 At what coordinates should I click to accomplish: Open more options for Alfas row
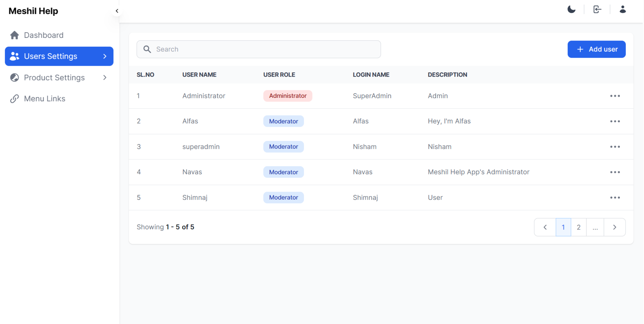(615, 121)
